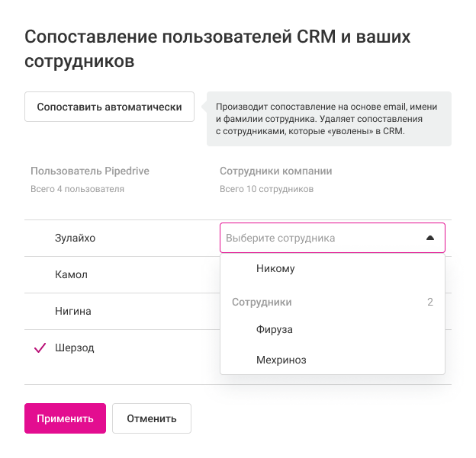Apply changes with the Применить button
Screen dimensions: 476x458
65,418
